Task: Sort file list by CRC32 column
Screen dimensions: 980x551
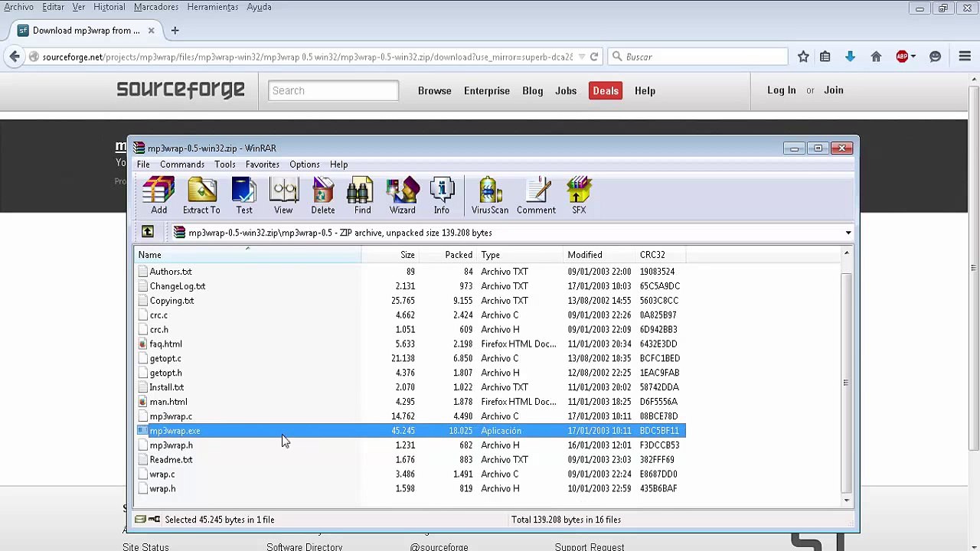Action: [x=661, y=255]
